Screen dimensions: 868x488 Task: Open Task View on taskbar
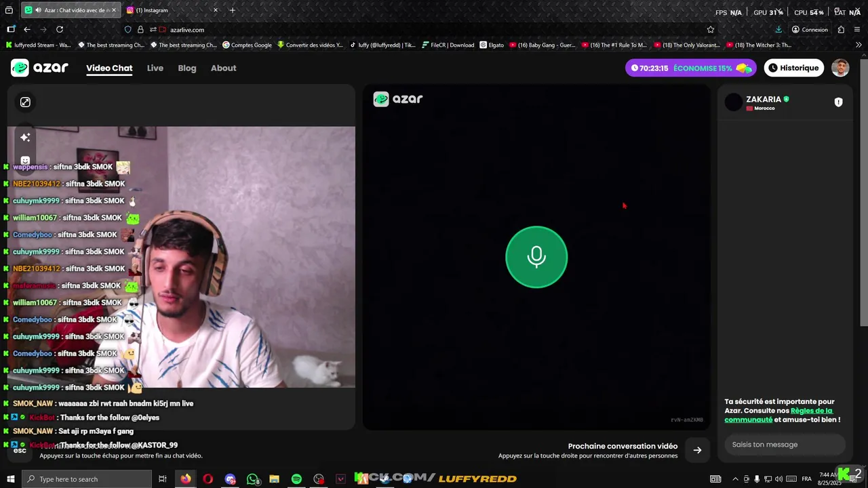[163, 479]
